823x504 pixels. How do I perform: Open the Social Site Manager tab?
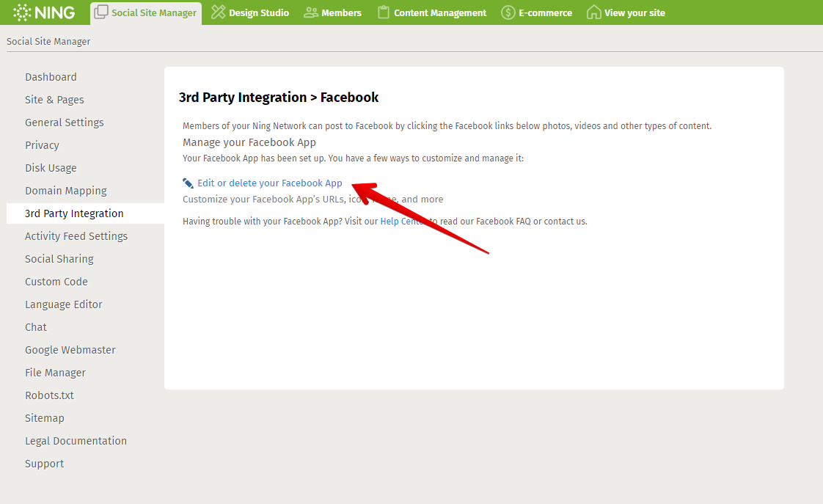pyautogui.click(x=146, y=13)
